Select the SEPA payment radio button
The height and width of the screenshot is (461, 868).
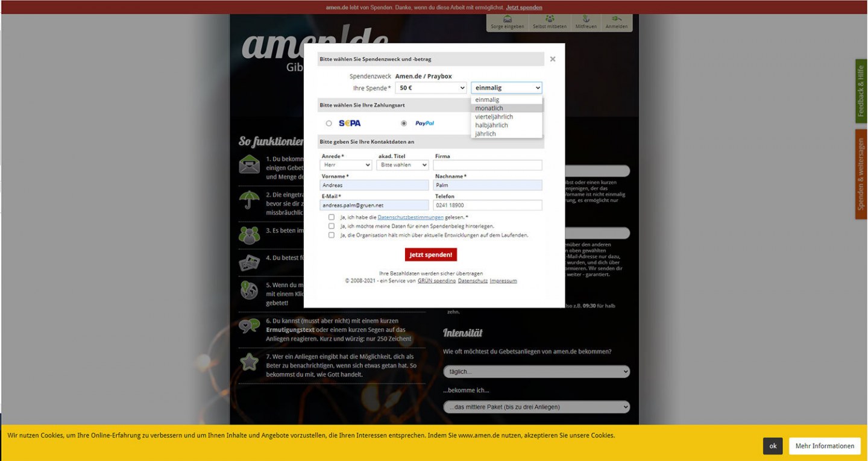click(329, 123)
